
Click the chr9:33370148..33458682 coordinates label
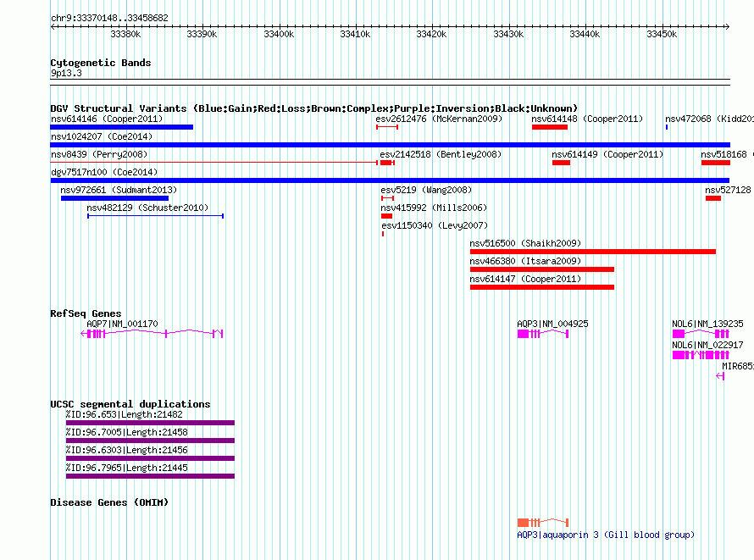pos(109,18)
